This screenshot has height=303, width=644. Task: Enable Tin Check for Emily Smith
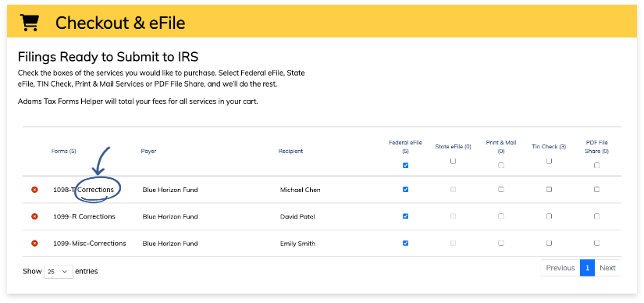coord(549,243)
